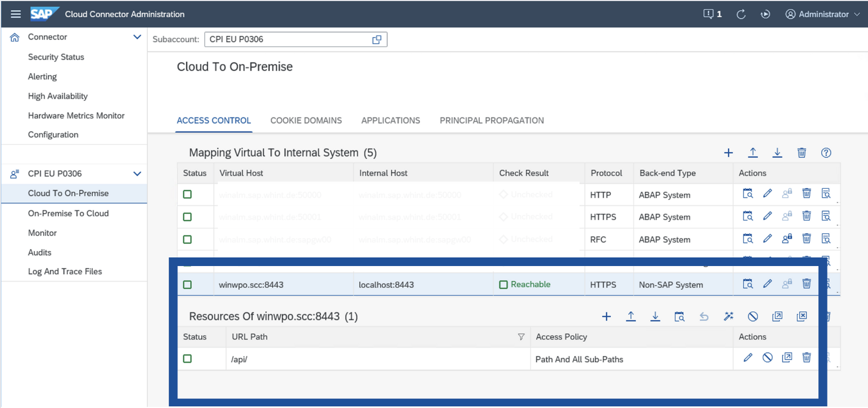868x408 pixels.
Task: Click the Reachable check result
Action: (525, 284)
